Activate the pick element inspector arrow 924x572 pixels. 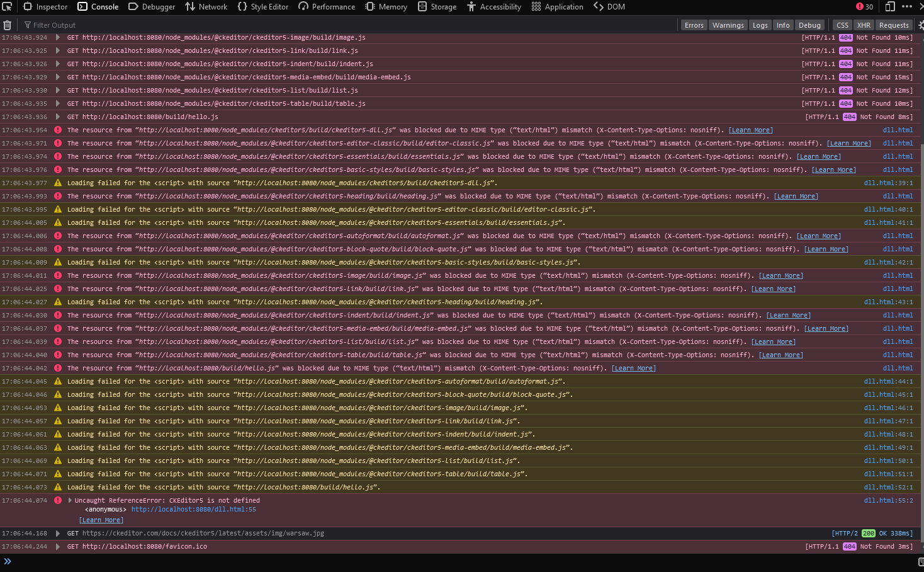click(8, 6)
